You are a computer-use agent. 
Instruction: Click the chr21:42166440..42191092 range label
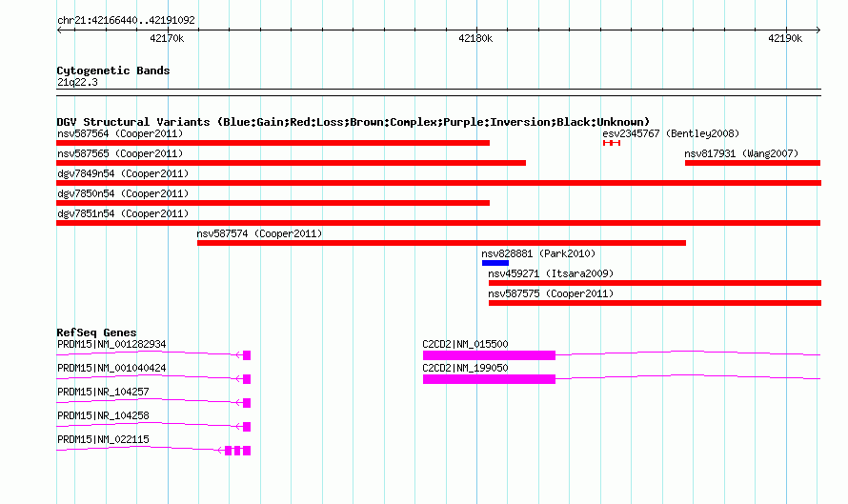pyautogui.click(x=126, y=20)
